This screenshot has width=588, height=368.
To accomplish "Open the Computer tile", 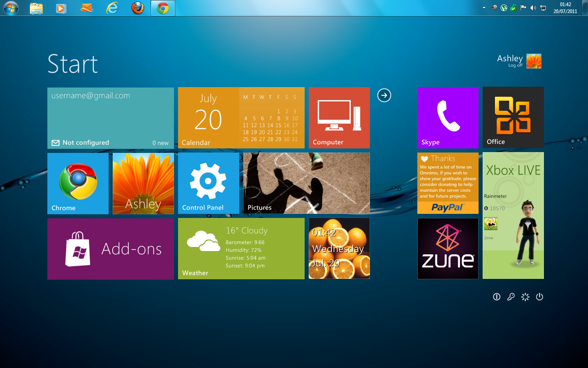I will click(339, 118).
